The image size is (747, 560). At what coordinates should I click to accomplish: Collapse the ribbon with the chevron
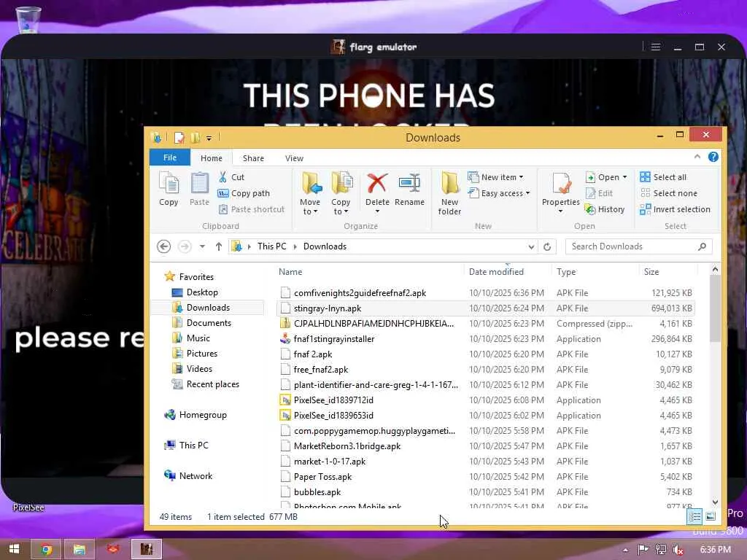[697, 157]
